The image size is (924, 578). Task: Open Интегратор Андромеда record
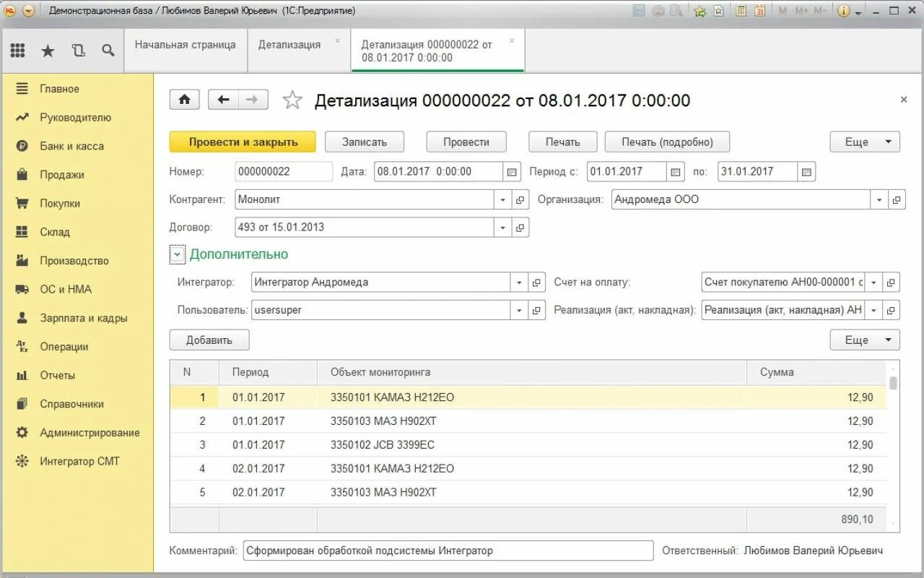click(x=537, y=282)
